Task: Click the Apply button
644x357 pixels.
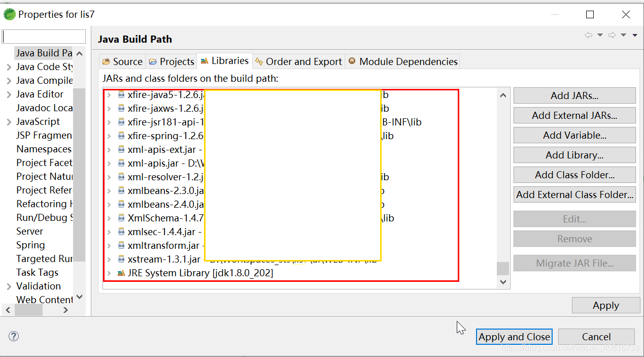Action: point(606,305)
